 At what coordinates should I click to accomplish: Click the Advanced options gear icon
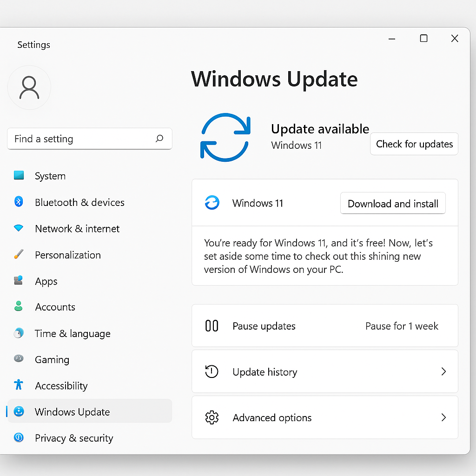(212, 418)
